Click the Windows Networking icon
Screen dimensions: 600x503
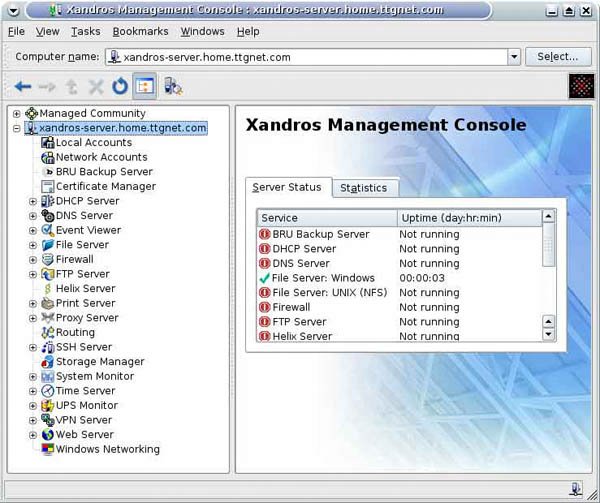pyautogui.click(x=47, y=450)
